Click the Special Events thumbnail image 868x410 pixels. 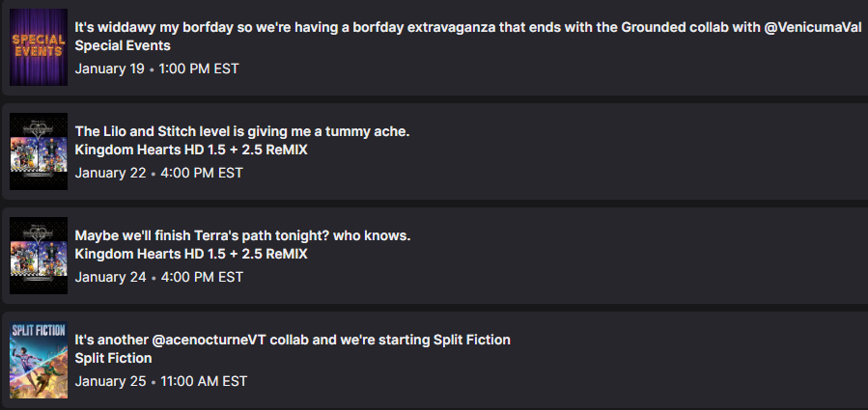tap(39, 46)
